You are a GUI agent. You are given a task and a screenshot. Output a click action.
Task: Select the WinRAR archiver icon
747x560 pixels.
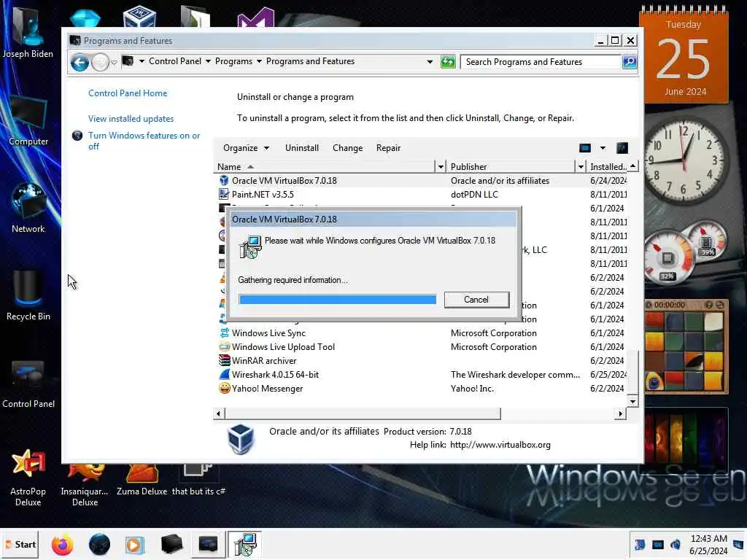(x=224, y=360)
